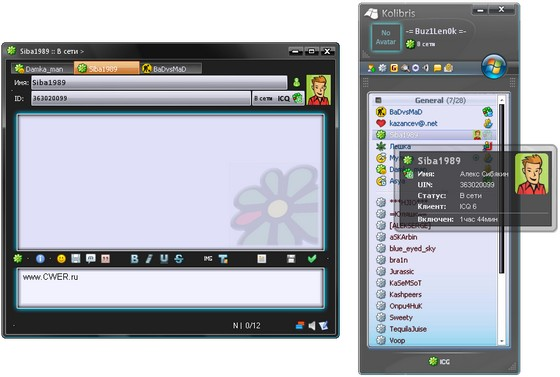Click the yellow G icon in Kolibris toolbar

click(394, 68)
